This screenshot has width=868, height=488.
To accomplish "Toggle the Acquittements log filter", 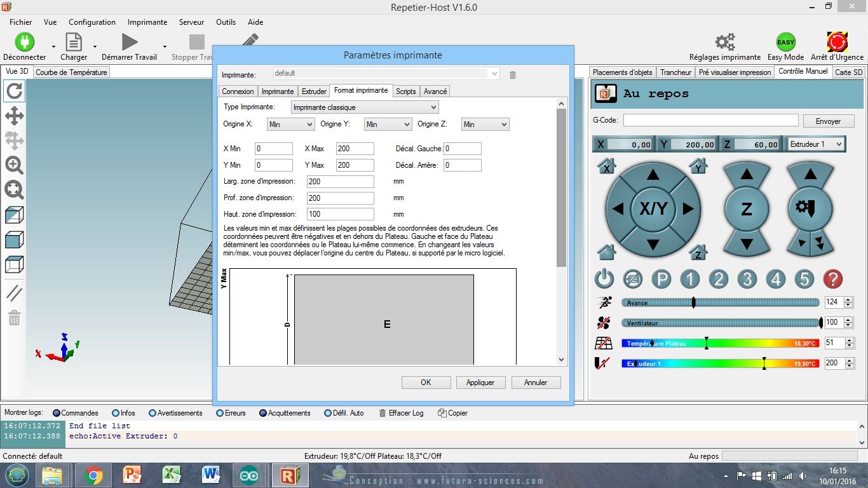I will 285,413.
